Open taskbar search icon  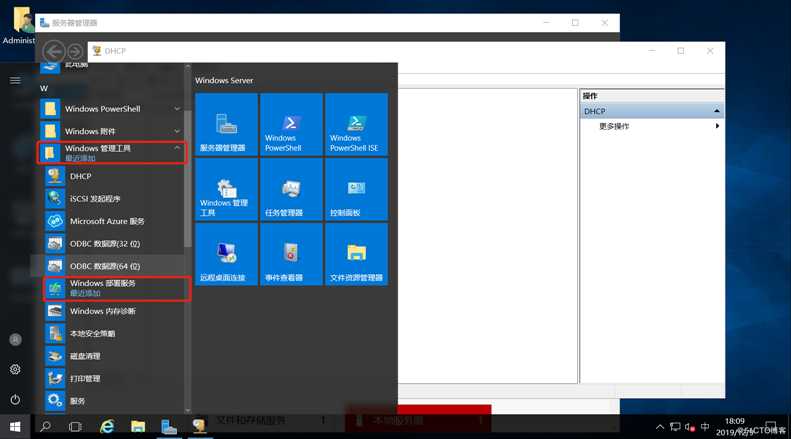pyautogui.click(x=45, y=427)
